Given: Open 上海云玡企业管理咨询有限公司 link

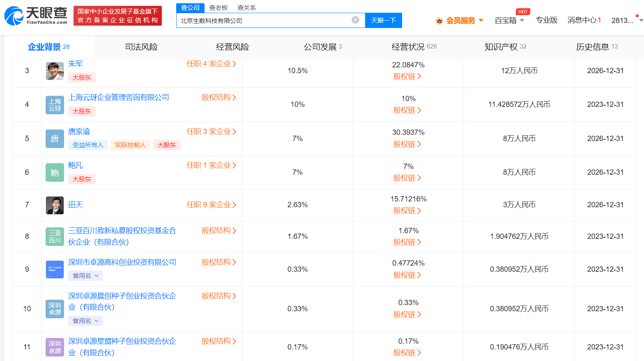Looking at the screenshot, I should point(119,97).
